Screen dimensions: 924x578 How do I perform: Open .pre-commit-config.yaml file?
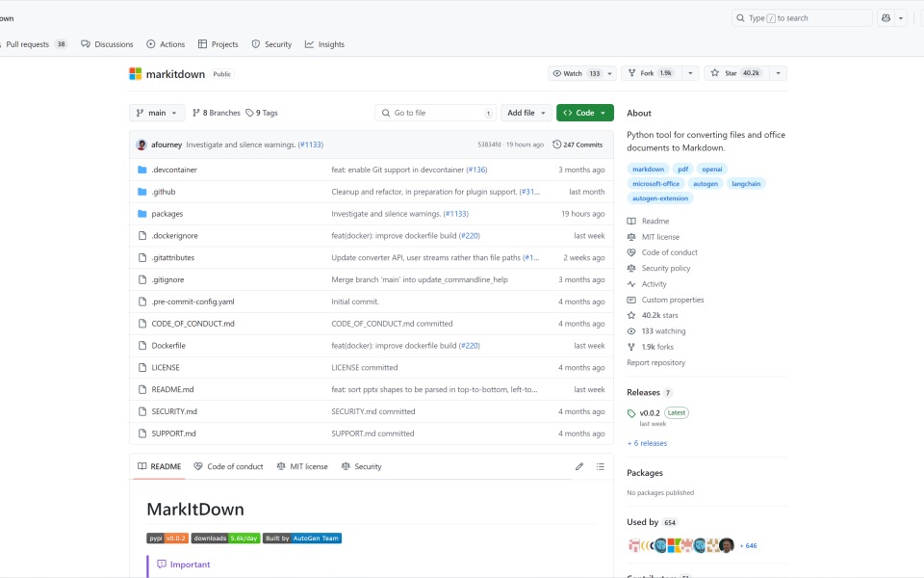point(192,302)
